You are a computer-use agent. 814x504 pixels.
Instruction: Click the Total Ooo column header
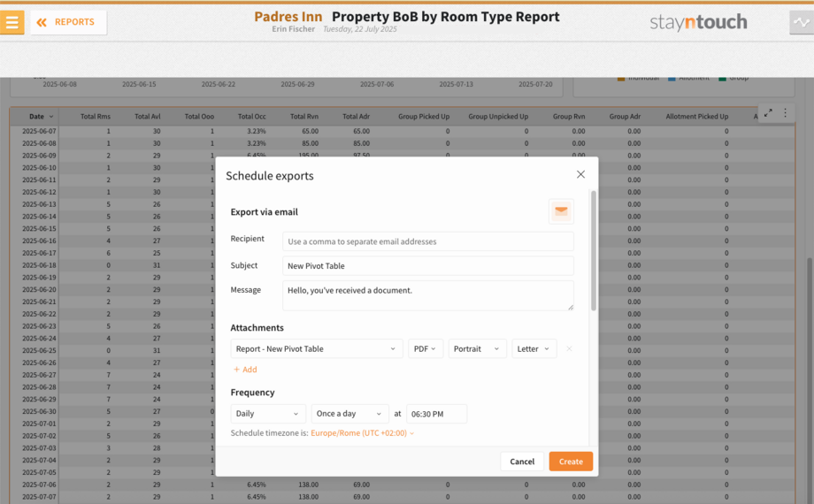tap(199, 116)
